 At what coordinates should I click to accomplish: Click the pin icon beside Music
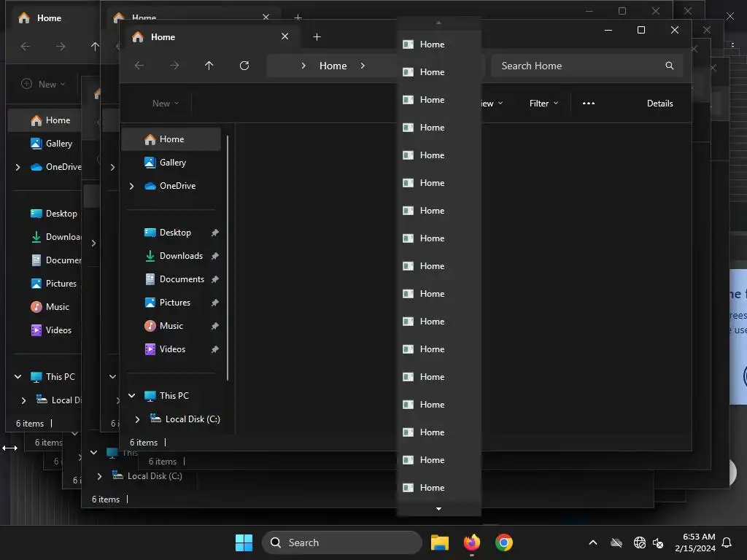coord(215,326)
